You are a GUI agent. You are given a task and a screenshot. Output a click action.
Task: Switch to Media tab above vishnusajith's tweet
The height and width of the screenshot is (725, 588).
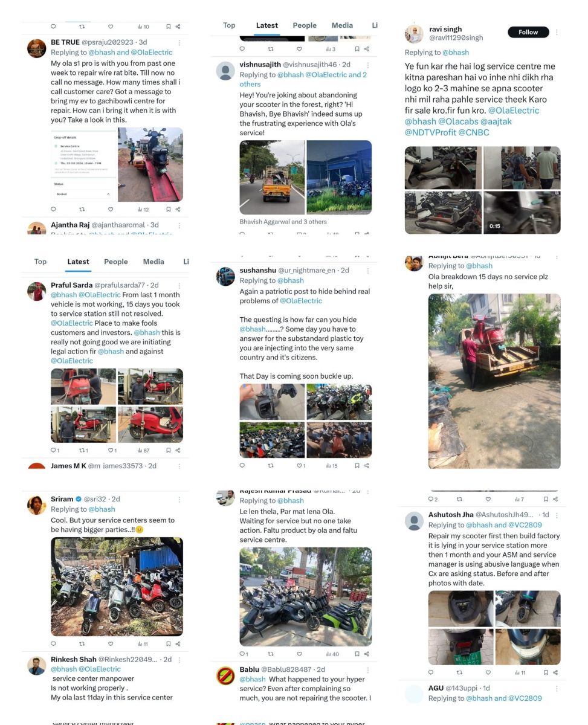tap(342, 25)
